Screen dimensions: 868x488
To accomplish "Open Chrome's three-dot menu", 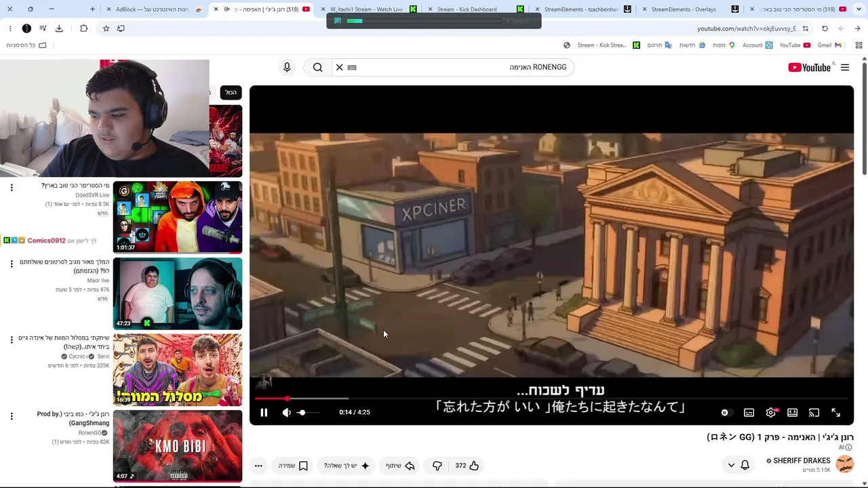I will click(x=10, y=28).
